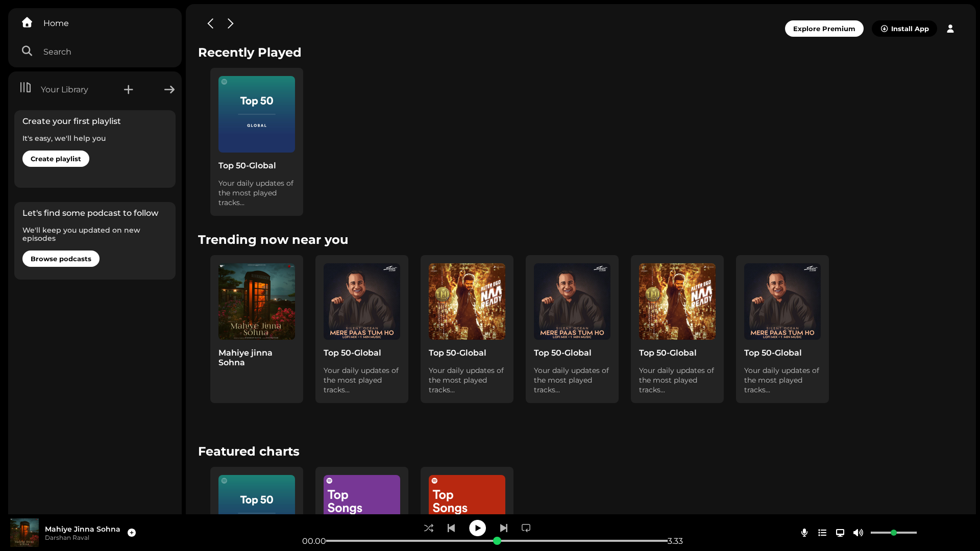Seek using the song progress bar
Image resolution: width=980 pixels, height=551 pixels.
tap(497, 541)
